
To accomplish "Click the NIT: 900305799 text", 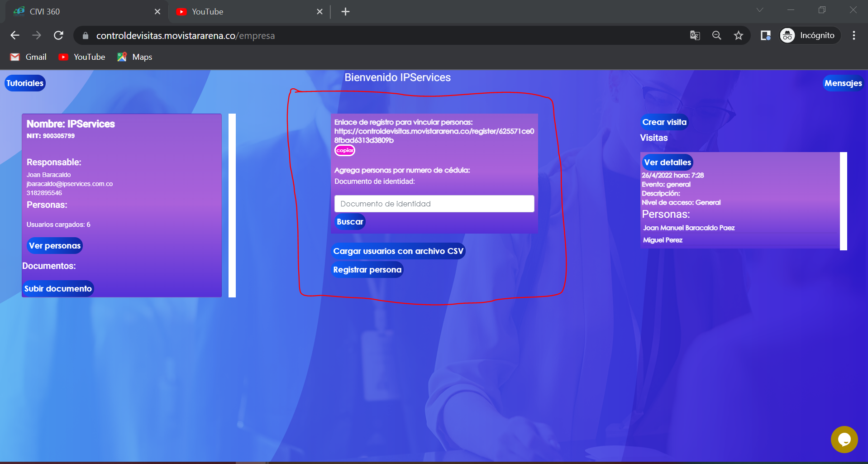I will tap(51, 136).
